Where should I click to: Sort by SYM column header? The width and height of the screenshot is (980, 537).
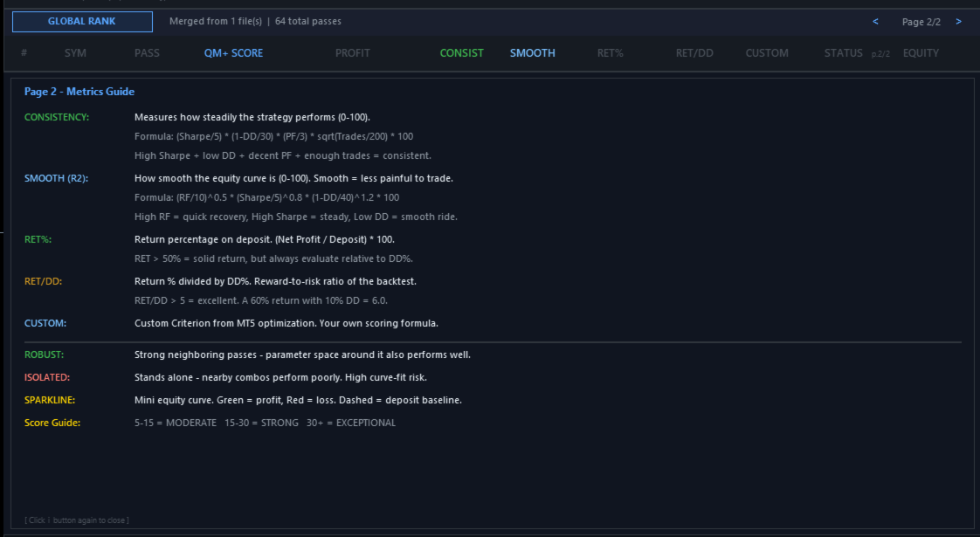tap(75, 53)
